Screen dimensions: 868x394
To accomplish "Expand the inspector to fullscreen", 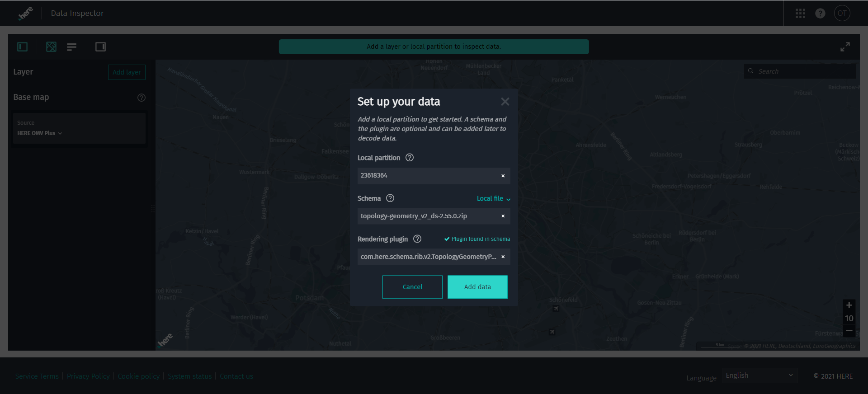I will tap(845, 47).
